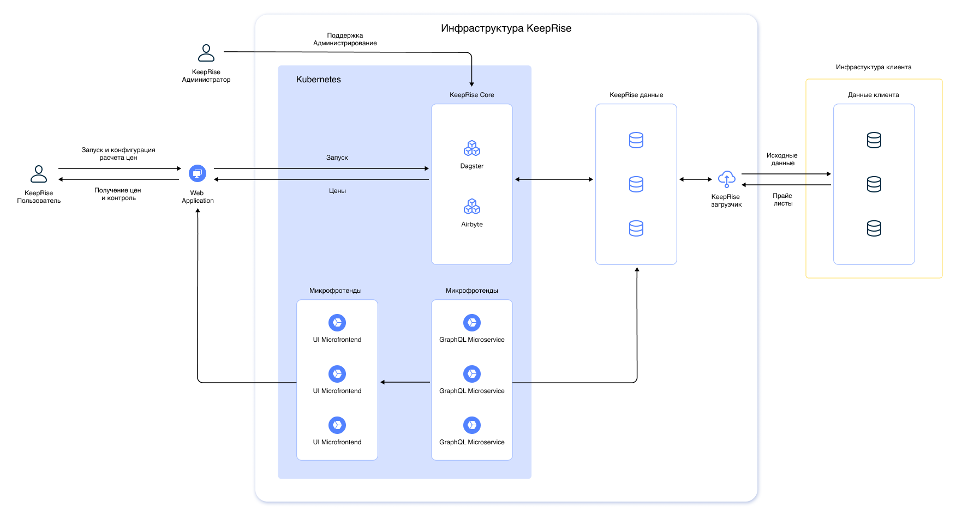Click the "Исходные данные" arrow label
This screenshot has height=519, width=980.
click(x=782, y=159)
